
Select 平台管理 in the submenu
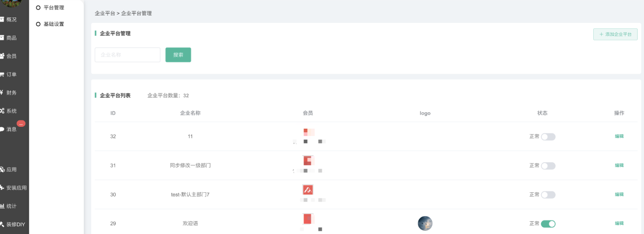pyautogui.click(x=53, y=8)
